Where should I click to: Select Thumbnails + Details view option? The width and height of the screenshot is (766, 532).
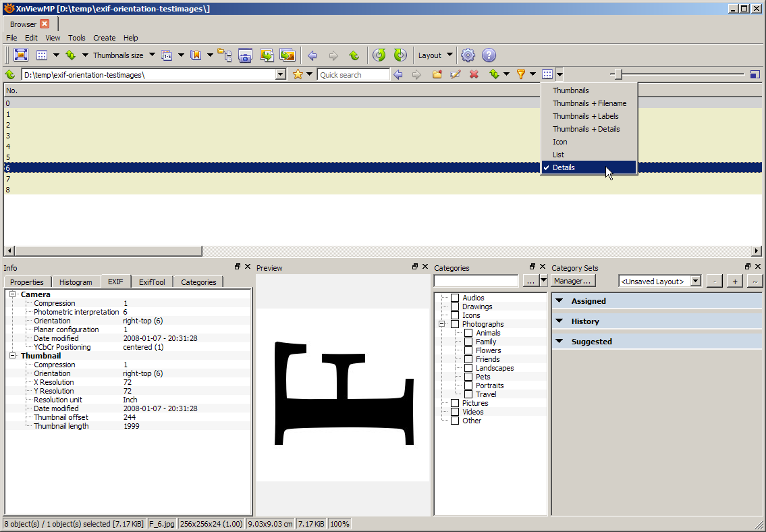coord(586,129)
